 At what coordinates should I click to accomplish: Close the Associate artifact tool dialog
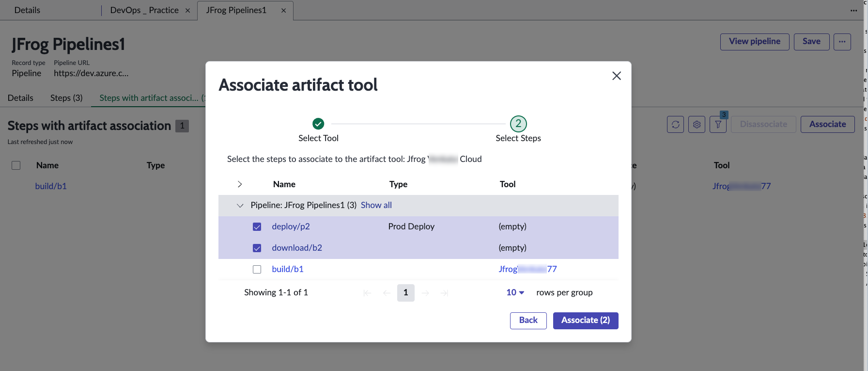(616, 76)
